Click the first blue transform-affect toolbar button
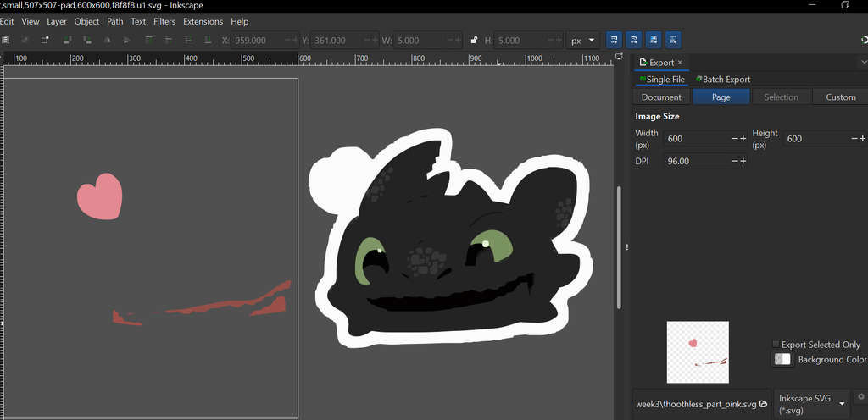Viewport: 868px width, 420px height. [x=612, y=40]
